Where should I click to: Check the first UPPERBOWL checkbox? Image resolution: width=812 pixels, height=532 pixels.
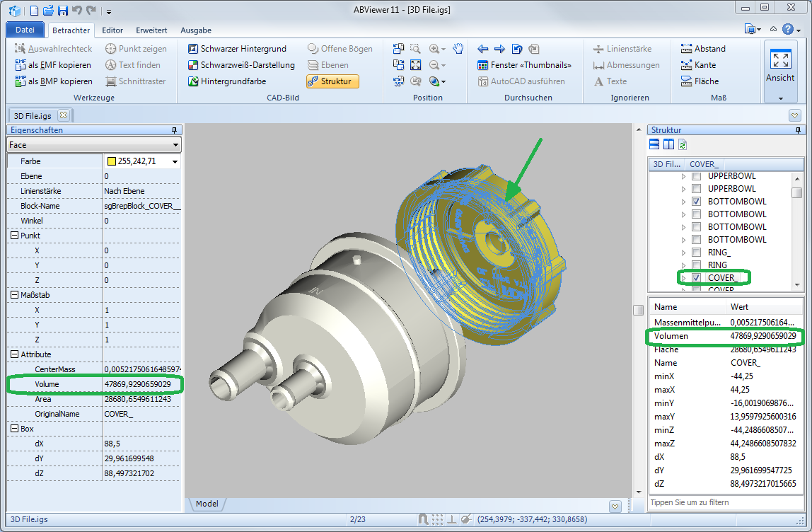coord(697,176)
